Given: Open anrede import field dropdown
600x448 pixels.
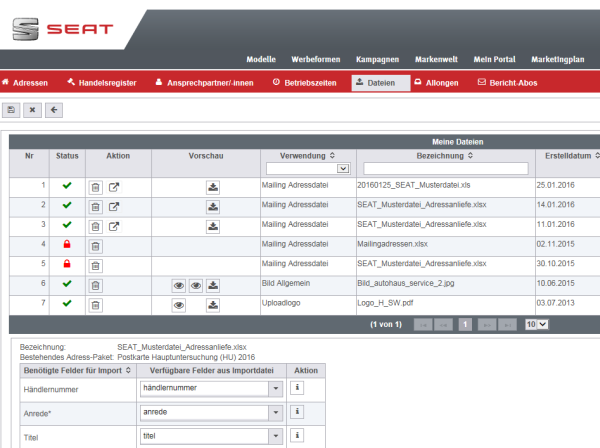Looking at the screenshot, I should (276, 412).
